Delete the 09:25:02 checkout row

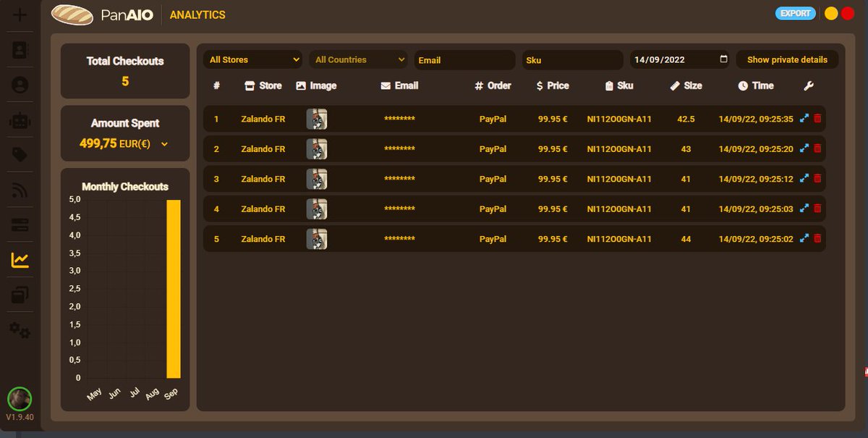pos(817,238)
